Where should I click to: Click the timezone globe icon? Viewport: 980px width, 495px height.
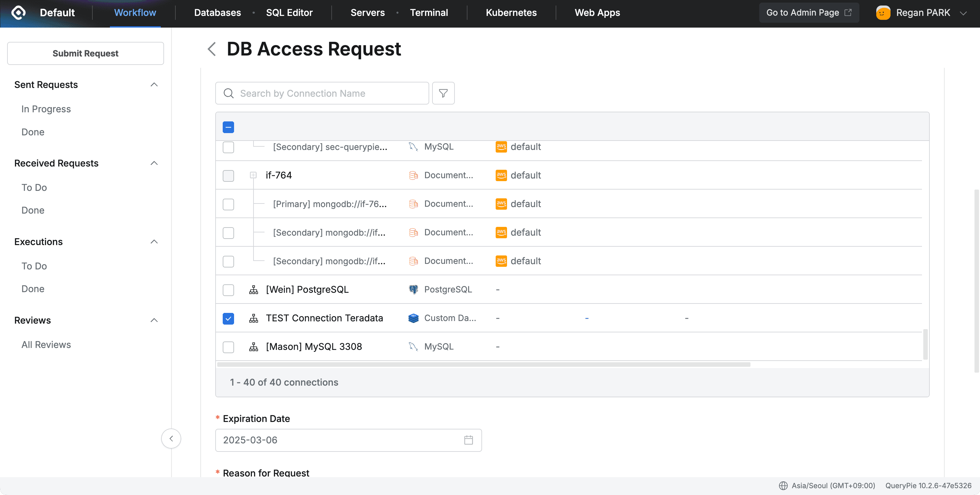click(783, 486)
